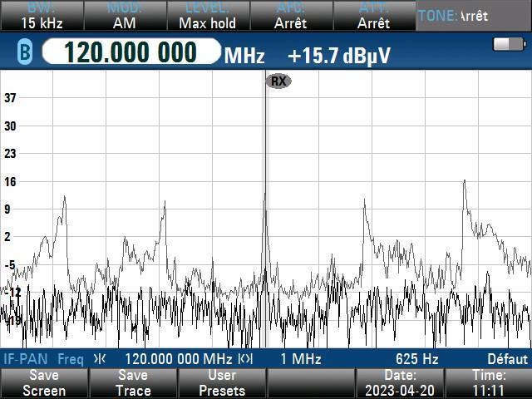Toggle the AFC Arrêt setting
Screen dimensions: 532x399
coord(290,16)
